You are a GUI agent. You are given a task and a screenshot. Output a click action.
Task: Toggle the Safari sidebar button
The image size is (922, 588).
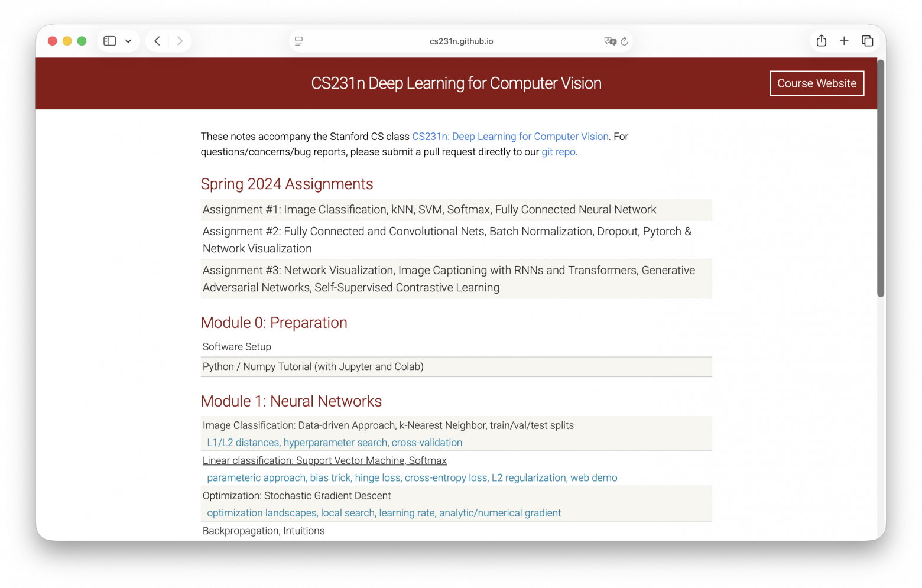click(x=110, y=41)
